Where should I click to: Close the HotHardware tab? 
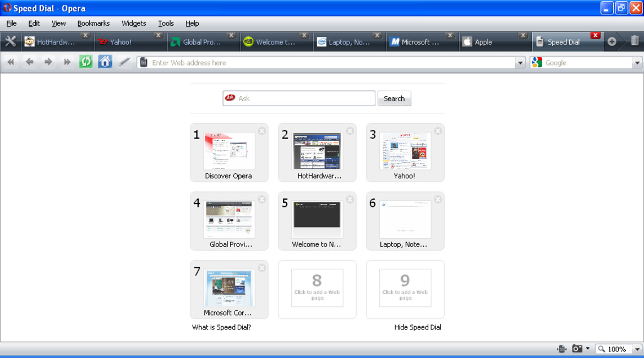click(x=85, y=35)
